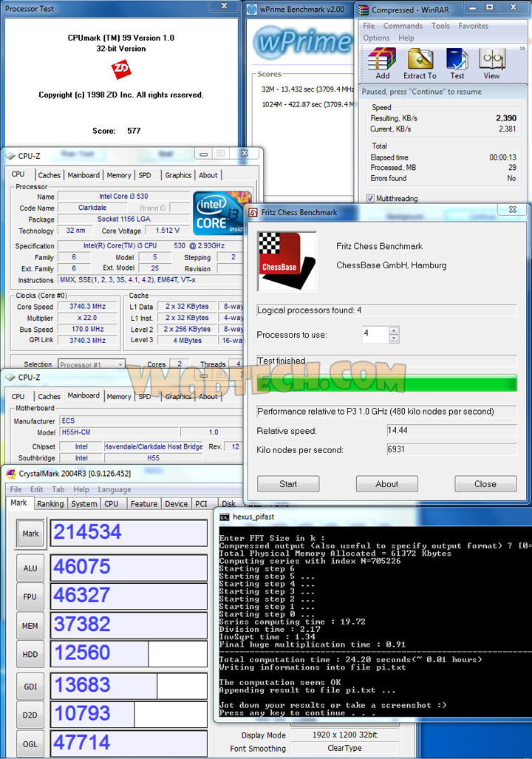Switch to Caches tab in upper CPU-Z

pos(50,175)
